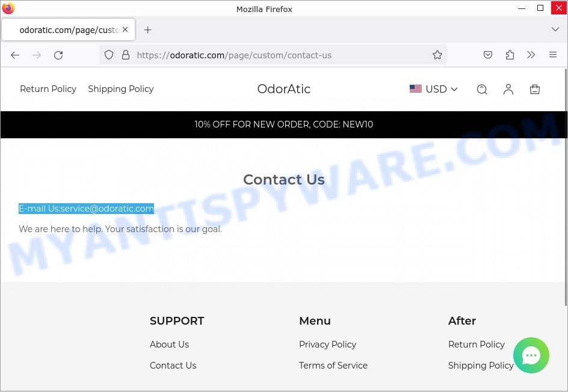Click the NEW10 promo code banner
The image size is (568, 392).
[x=283, y=124]
